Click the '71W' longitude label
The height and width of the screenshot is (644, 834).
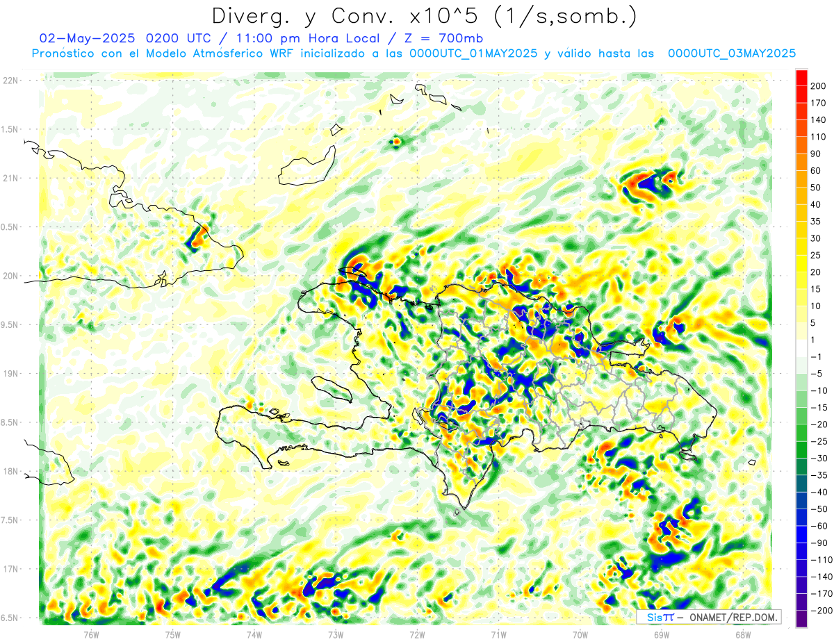[498, 634]
